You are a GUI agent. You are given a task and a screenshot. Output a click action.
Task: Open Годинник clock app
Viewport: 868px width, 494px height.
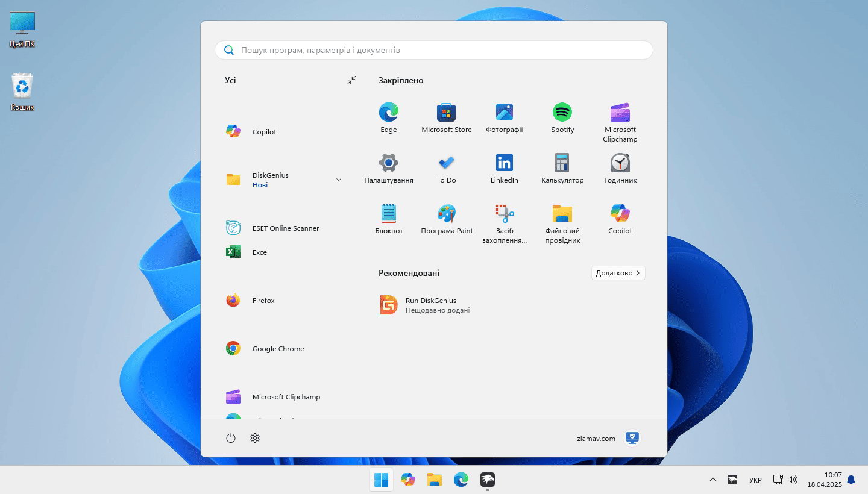(620, 169)
